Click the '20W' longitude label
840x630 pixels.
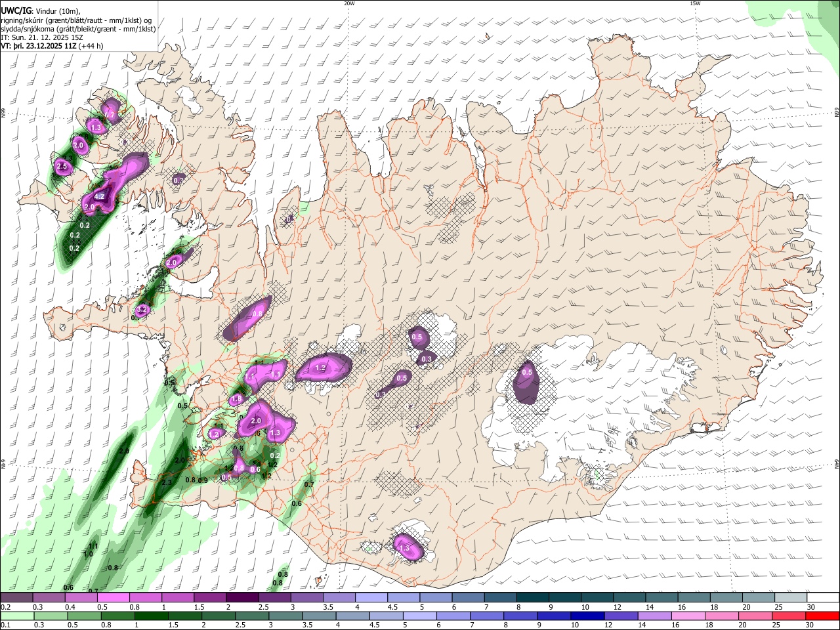click(349, 3)
